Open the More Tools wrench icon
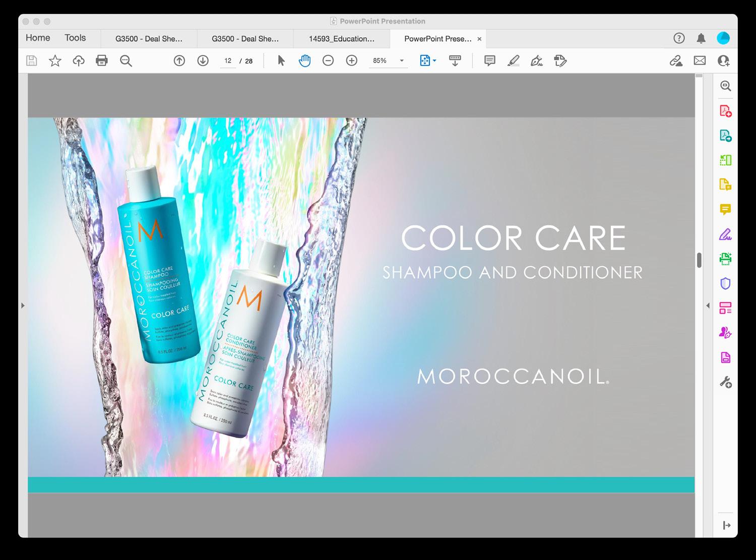The width and height of the screenshot is (756, 560). pyautogui.click(x=726, y=383)
